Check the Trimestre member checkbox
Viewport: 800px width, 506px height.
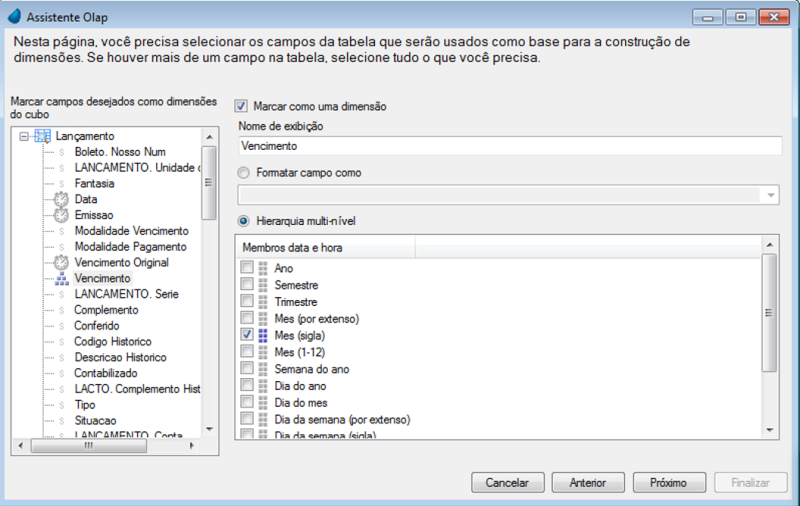(x=247, y=300)
